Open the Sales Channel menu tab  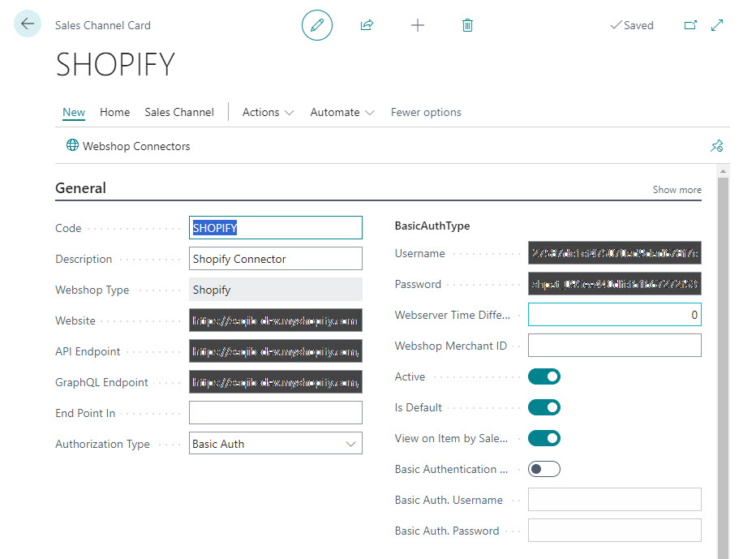[179, 113]
